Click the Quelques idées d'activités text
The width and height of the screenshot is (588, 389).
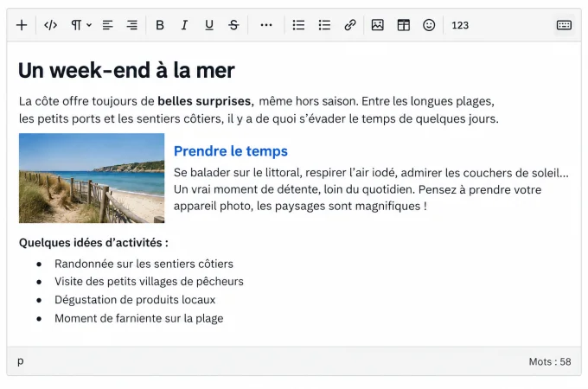pos(93,243)
